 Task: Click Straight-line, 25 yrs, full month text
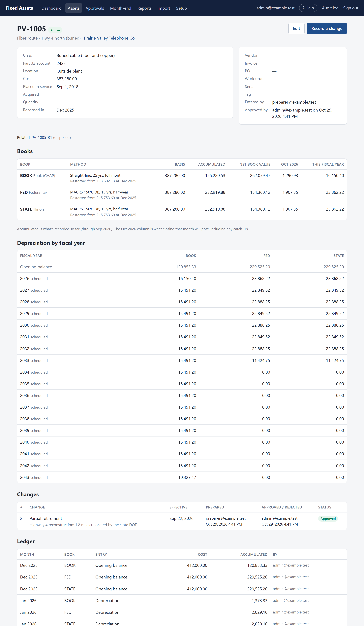point(96,175)
